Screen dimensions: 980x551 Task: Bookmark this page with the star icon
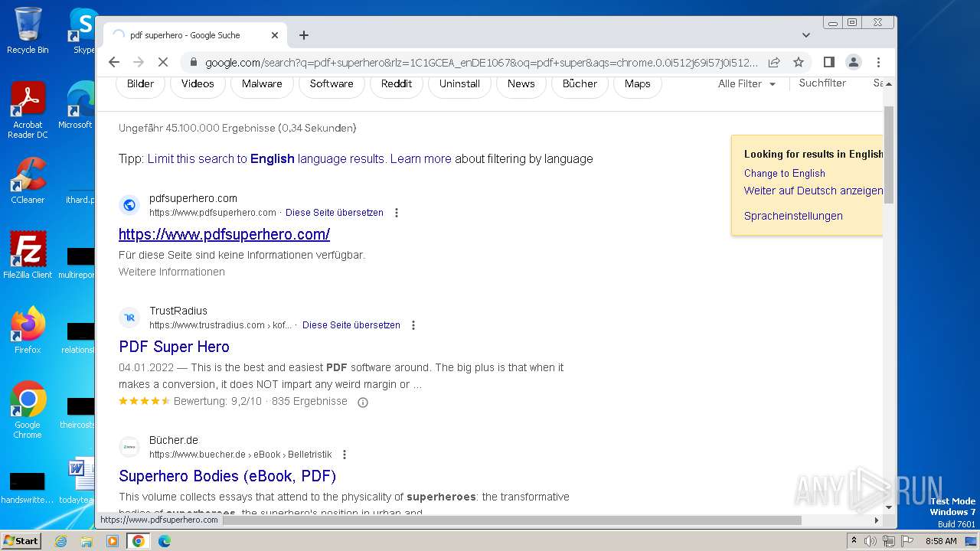(799, 62)
